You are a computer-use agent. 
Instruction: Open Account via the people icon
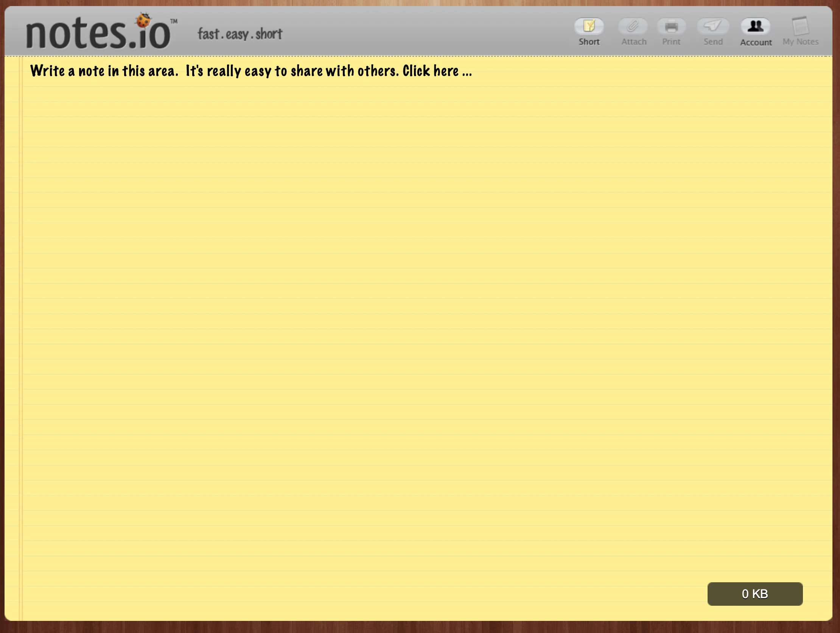click(x=755, y=26)
